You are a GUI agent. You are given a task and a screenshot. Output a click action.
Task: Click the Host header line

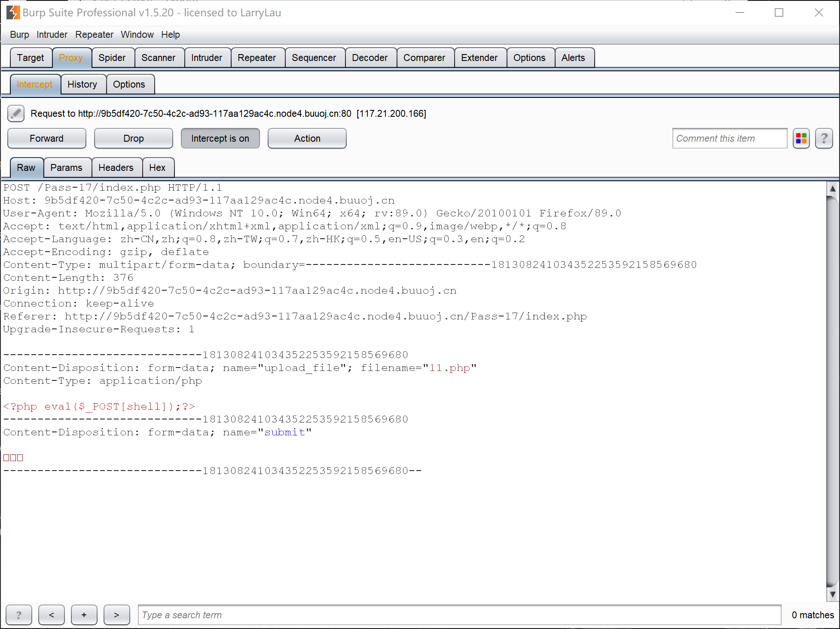pyautogui.click(x=199, y=201)
